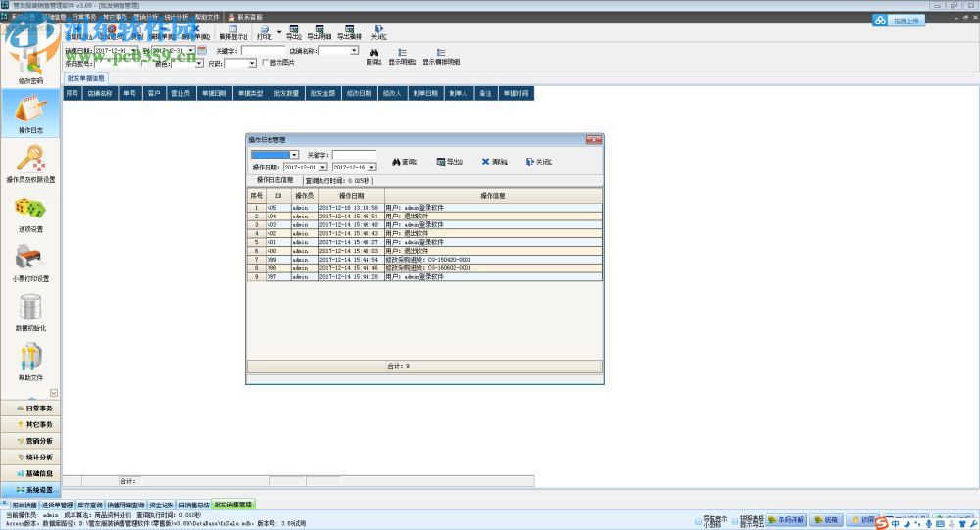
Task: Click 关键字 input in log dialog
Action: (354, 155)
